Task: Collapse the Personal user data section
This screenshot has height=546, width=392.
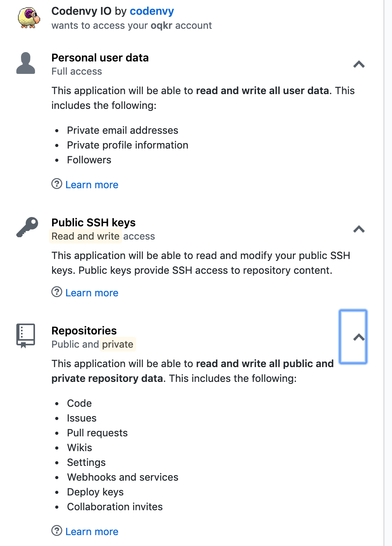Action: (359, 64)
